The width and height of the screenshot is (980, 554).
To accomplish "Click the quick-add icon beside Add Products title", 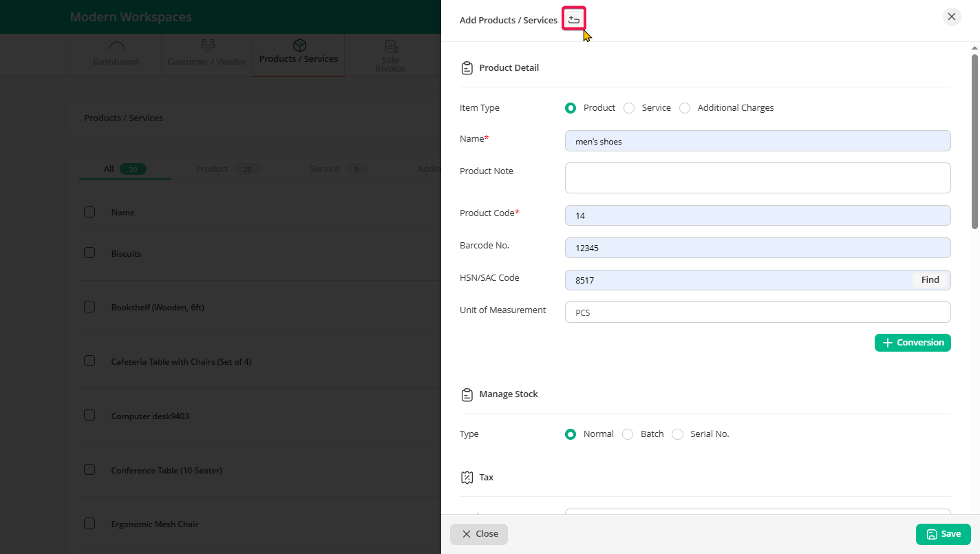I will [574, 19].
